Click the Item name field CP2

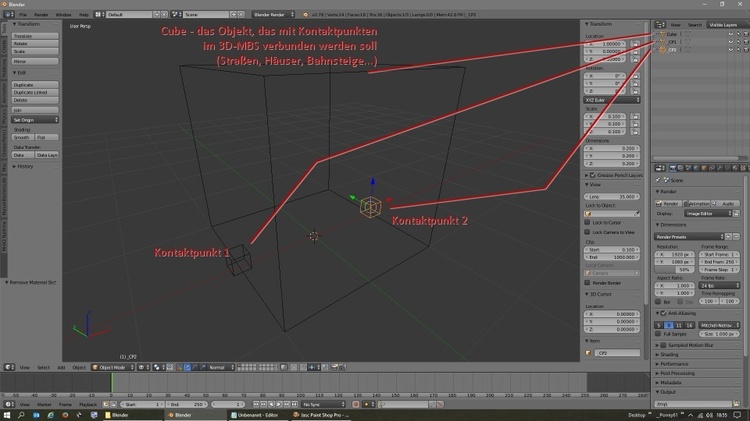pos(617,353)
